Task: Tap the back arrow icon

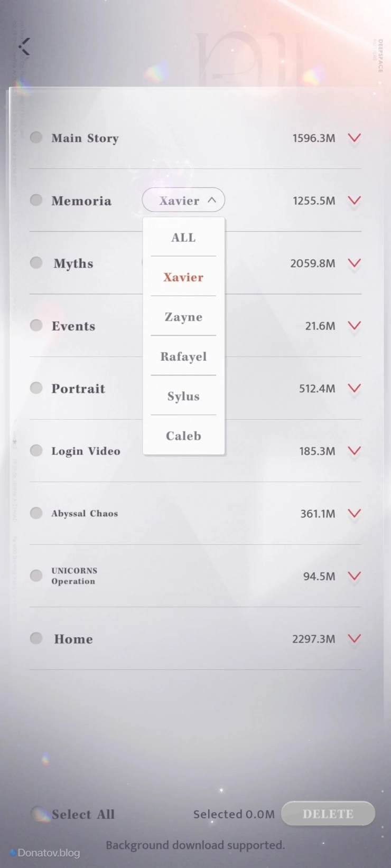Action: [25, 46]
